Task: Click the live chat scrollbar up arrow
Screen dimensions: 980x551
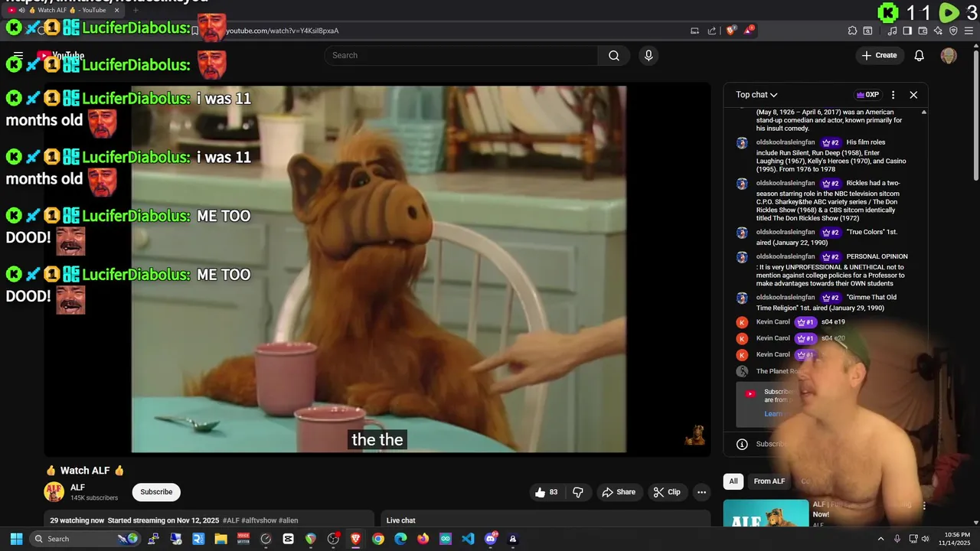Action: click(x=923, y=112)
